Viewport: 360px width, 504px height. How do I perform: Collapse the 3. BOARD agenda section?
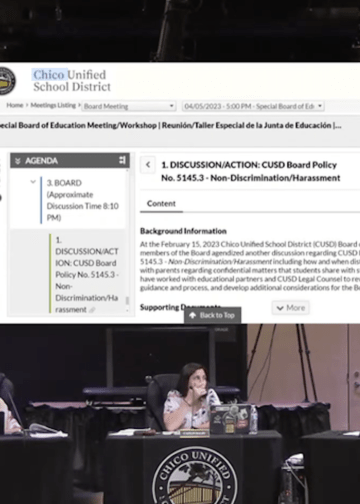[x=33, y=182]
